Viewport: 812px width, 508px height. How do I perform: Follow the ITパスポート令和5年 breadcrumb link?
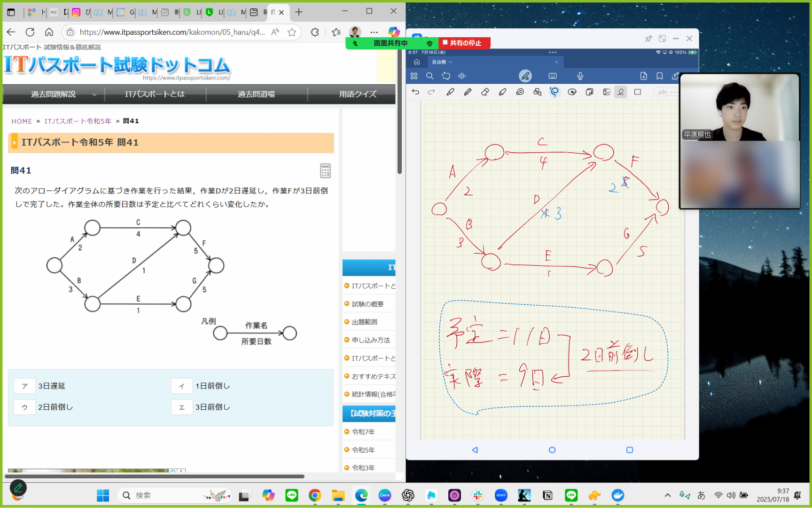78,121
